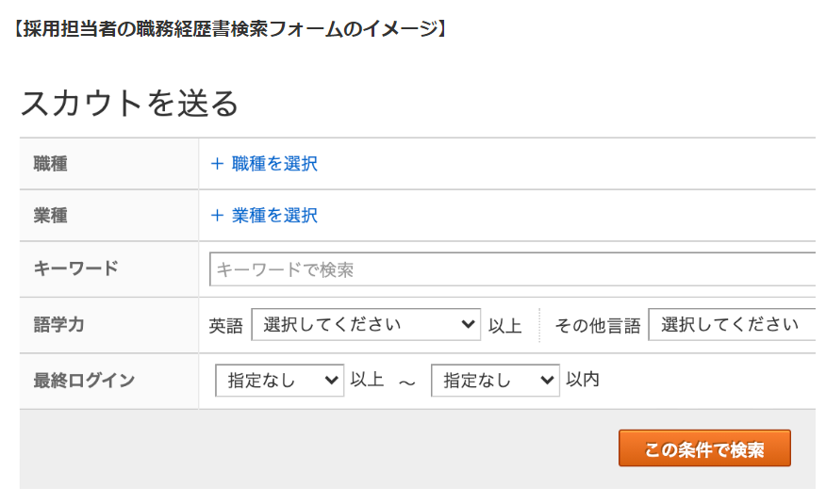Click the 最終ログイン row label
Image resolution: width=826 pixels, height=504 pixels.
pyautogui.click(x=84, y=381)
